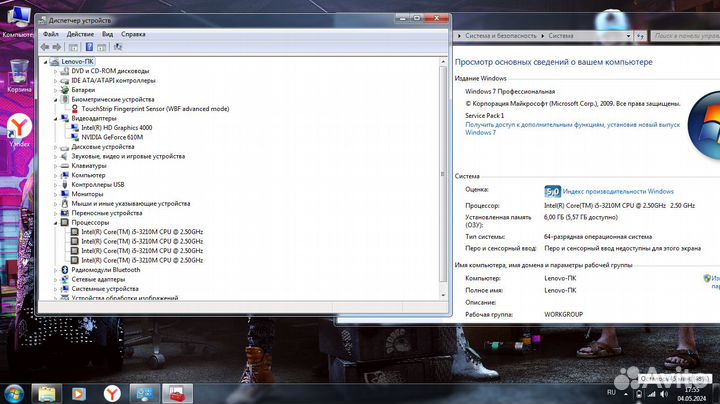Open the address bar dropdown arrow
Viewport: 720px width, 404px height.
(x=628, y=36)
